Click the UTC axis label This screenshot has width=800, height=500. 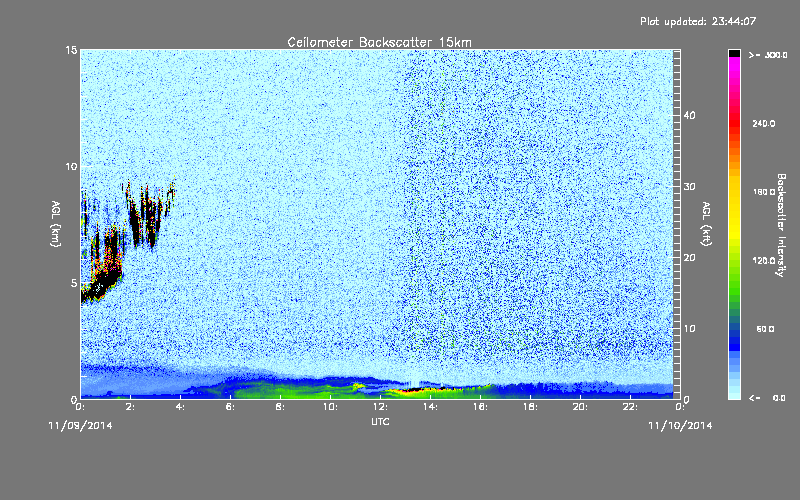(x=380, y=422)
